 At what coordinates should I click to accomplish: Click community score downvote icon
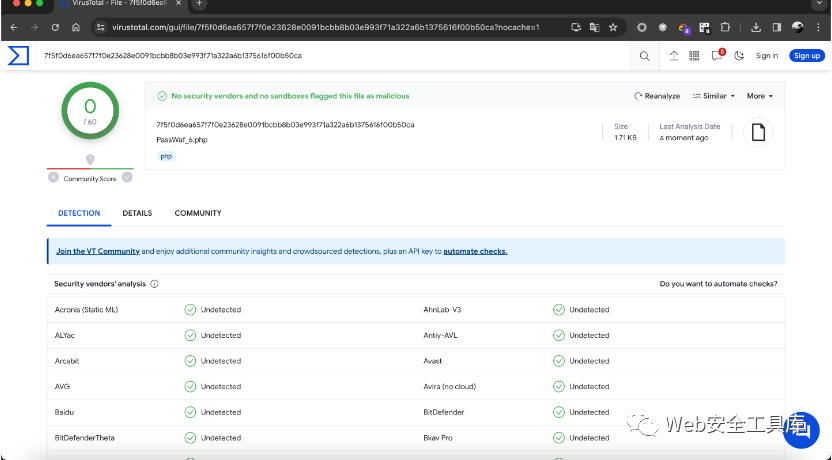[x=53, y=178]
